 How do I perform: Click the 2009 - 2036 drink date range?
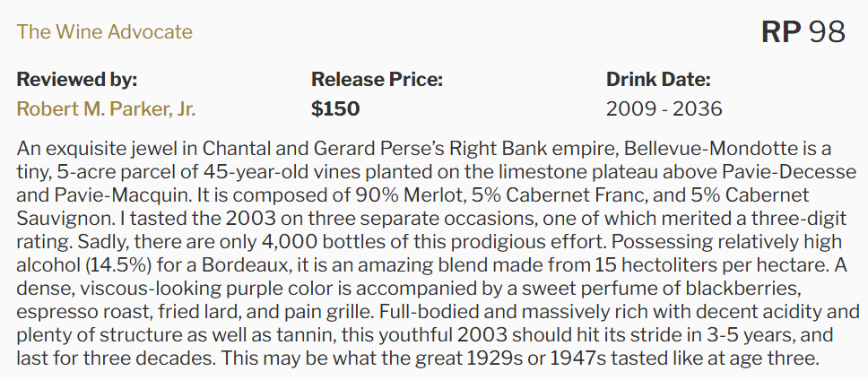click(x=664, y=109)
